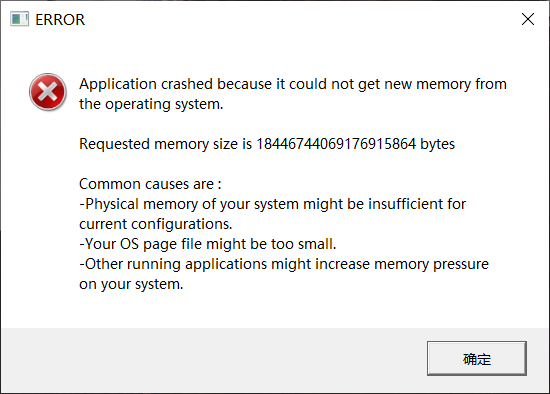The width and height of the screenshot is (550, 394).
Task: Click the gray footer area beside 确定
Action: [x=214, y=360]
